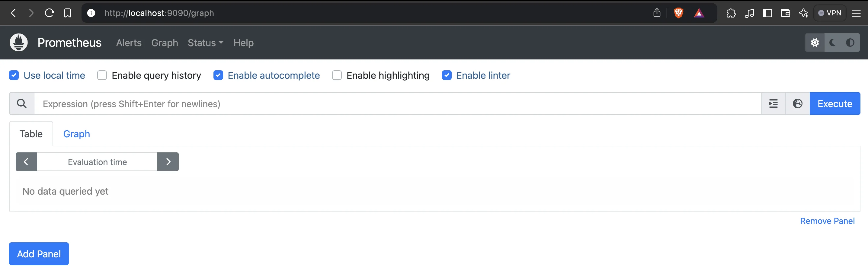Click the share icon in address bar
Image resolution: width=868 pixels, height=277 pixels.
coord(657,13)
